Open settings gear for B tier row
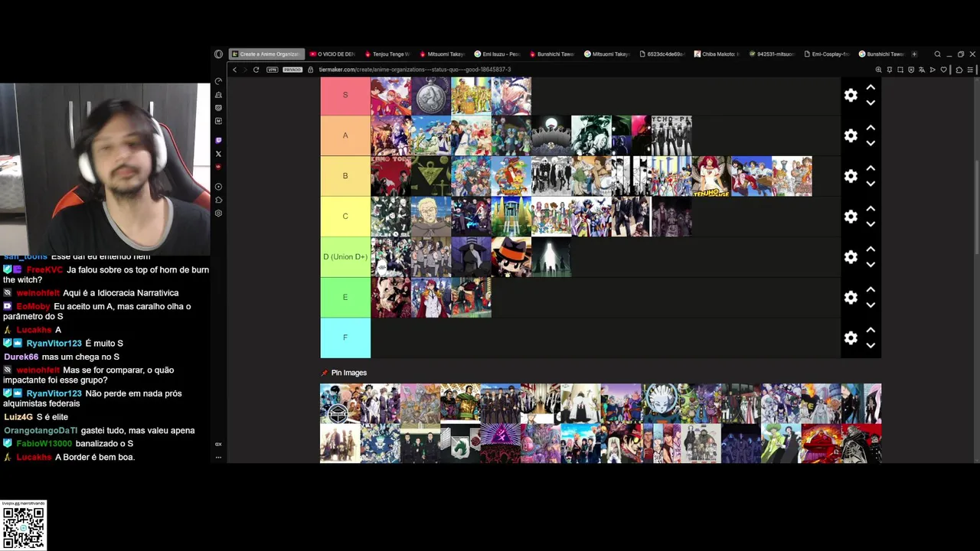 click(x=851, y=176)
